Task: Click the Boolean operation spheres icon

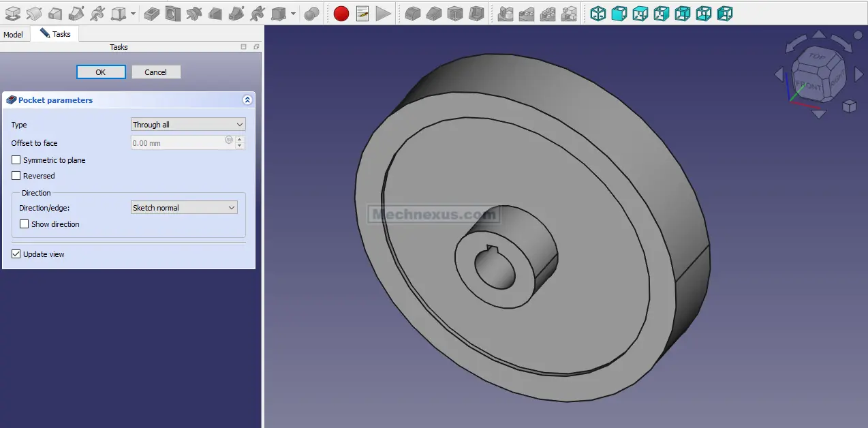Action: click(x=312, y=13)
